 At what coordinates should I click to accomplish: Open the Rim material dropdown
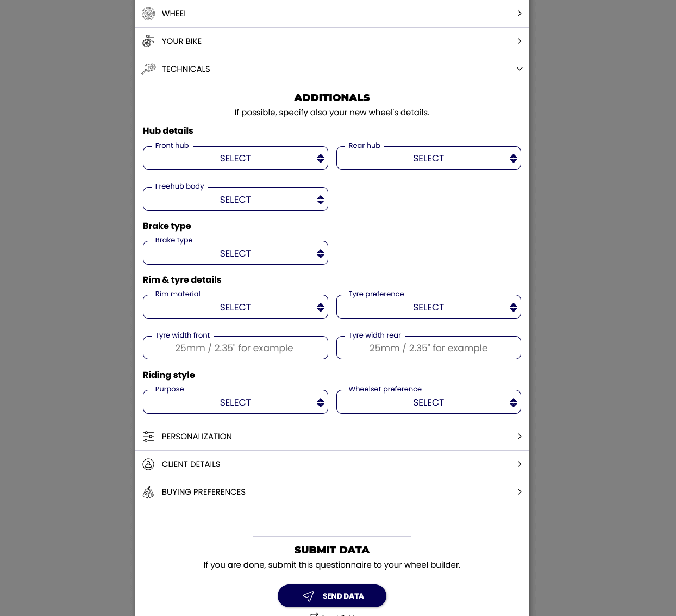click(x=235, y=307)
